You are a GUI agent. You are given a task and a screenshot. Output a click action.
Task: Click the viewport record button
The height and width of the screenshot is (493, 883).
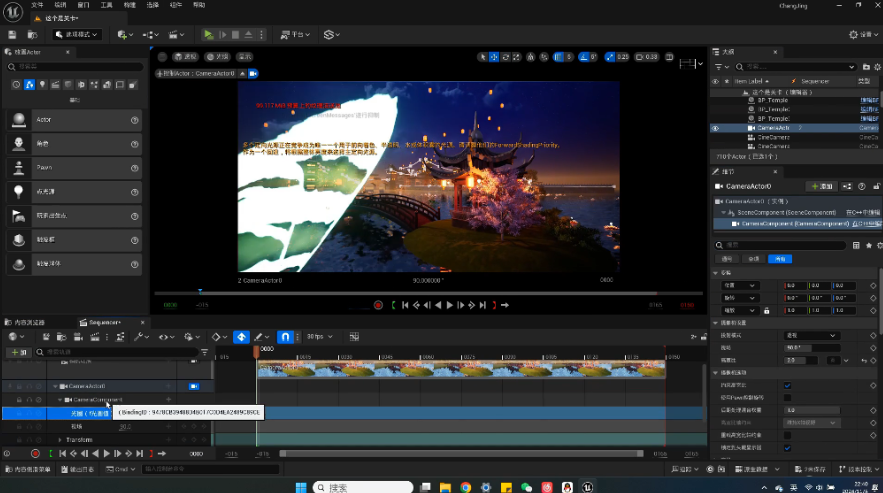tap(378, 305)
